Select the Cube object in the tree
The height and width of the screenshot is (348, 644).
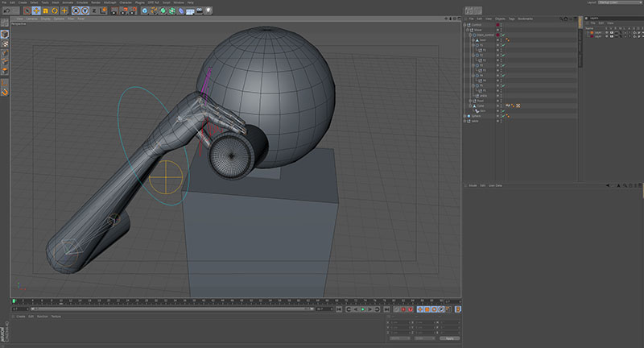point(480,106)
